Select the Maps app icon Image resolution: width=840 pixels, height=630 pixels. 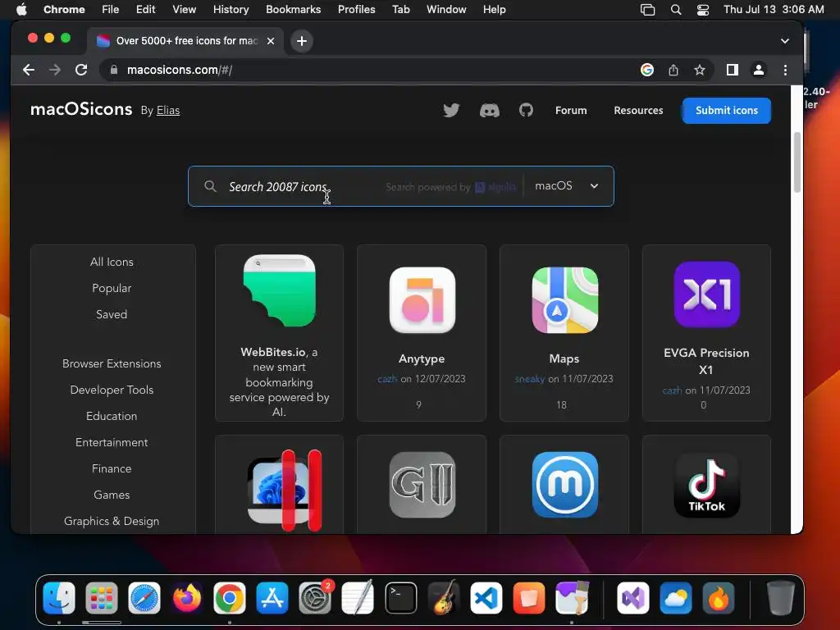564,300
